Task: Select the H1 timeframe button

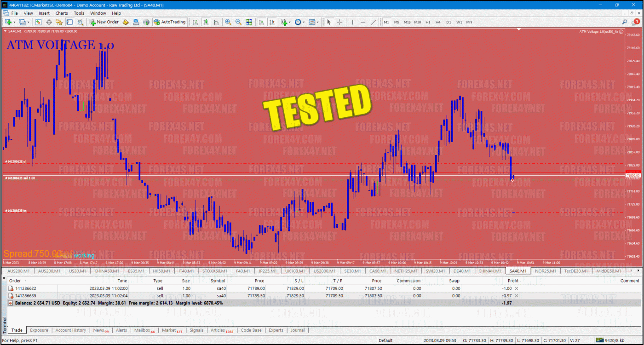Action: click(428, 22)
